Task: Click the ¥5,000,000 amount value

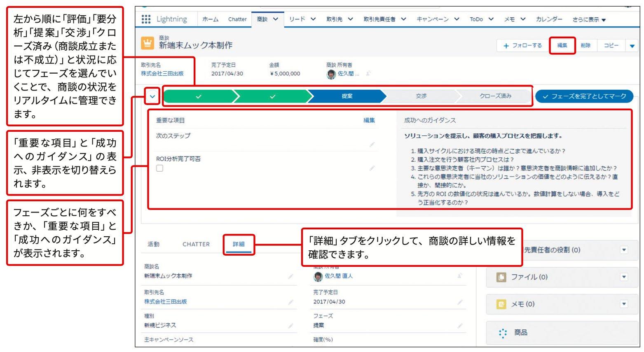Action: point(285,74)
